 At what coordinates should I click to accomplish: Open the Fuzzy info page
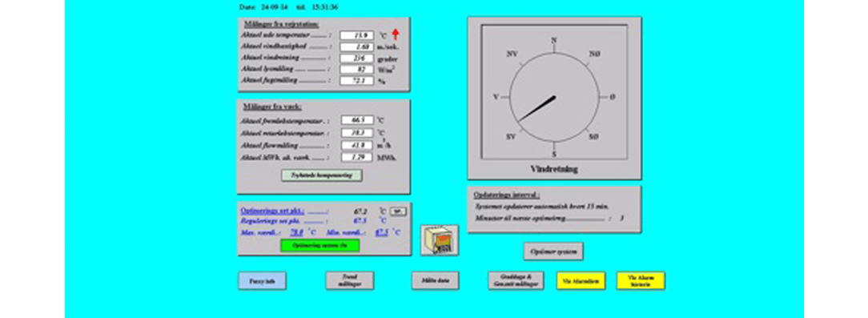[262, 281]
